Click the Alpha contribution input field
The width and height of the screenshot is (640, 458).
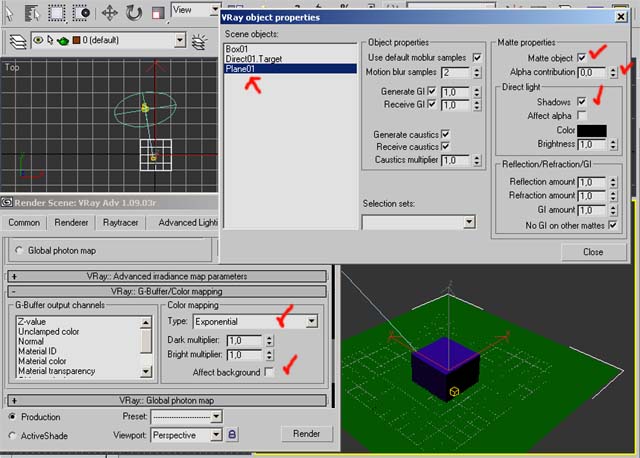pyautogui.click(x=592, y=73)
